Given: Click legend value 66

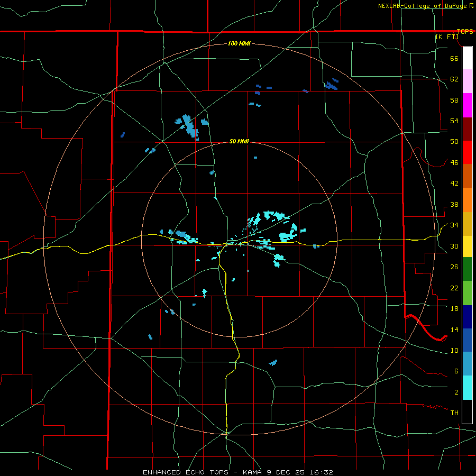Looking at the screenshot, I should [454, 58].
